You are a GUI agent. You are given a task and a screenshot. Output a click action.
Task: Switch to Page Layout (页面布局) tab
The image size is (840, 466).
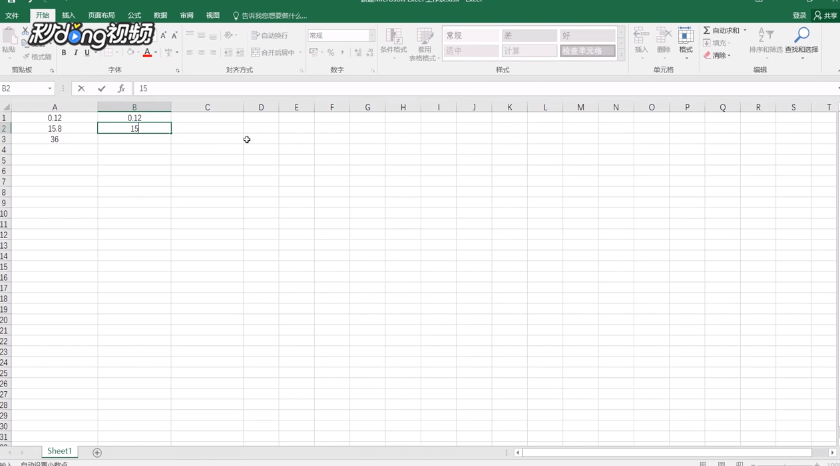pyautogui.click(x=101, y=16)
